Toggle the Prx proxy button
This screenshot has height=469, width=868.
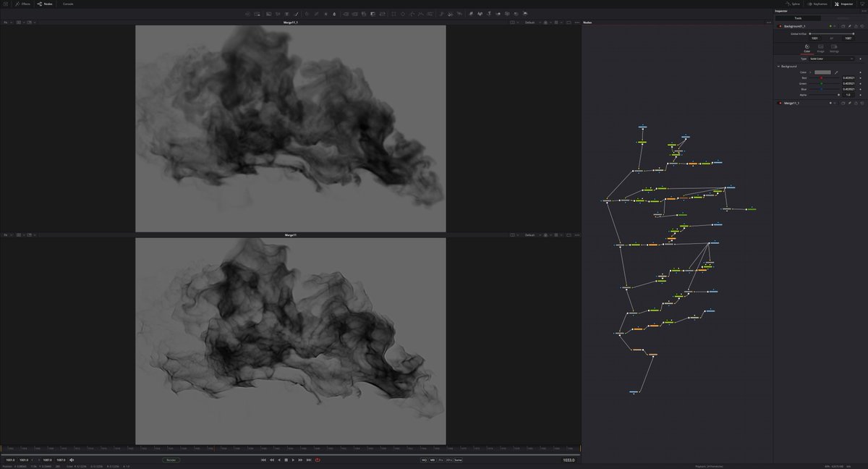point(441,460)
